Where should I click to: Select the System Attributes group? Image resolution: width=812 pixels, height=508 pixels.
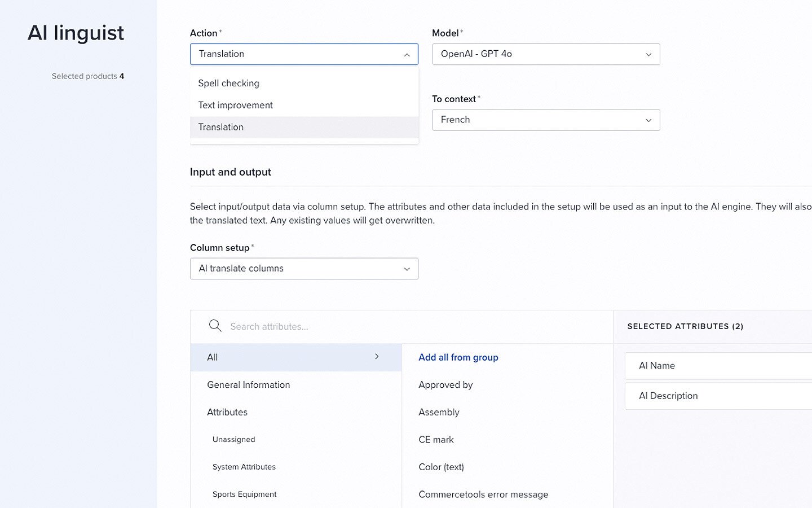pos(244,467)
